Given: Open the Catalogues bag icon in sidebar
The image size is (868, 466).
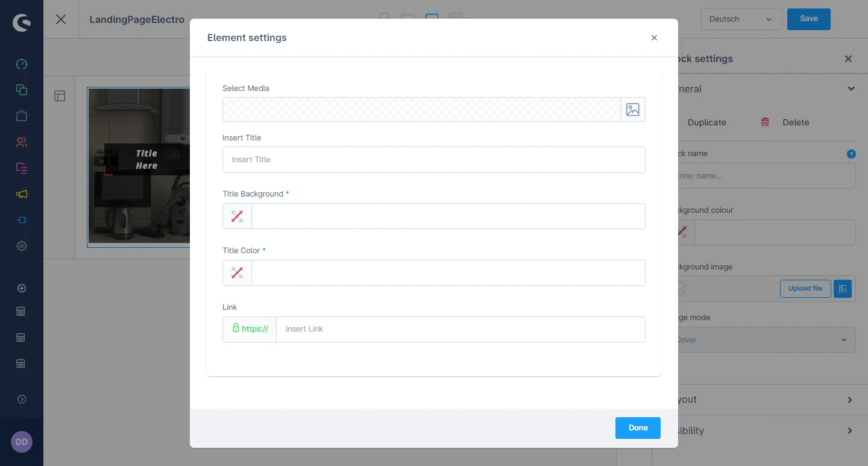Looking at the screenshot, I should pos(22,116).
